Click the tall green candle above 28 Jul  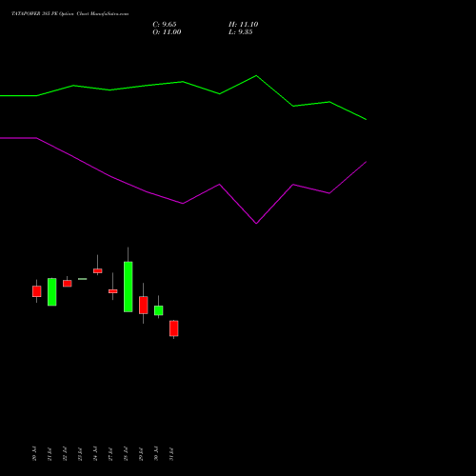click(x=129, y=287)
